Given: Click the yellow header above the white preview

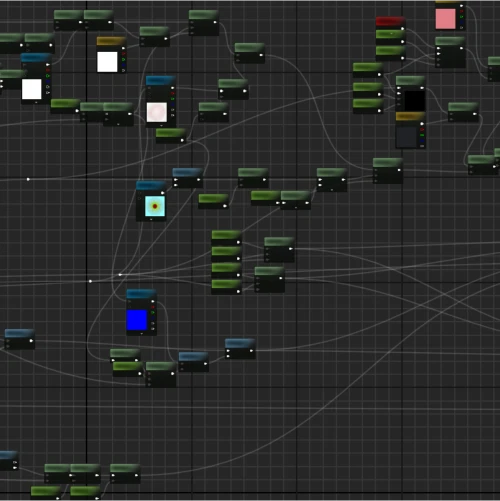Looking at the screenshot, I should tap(111, 41).
